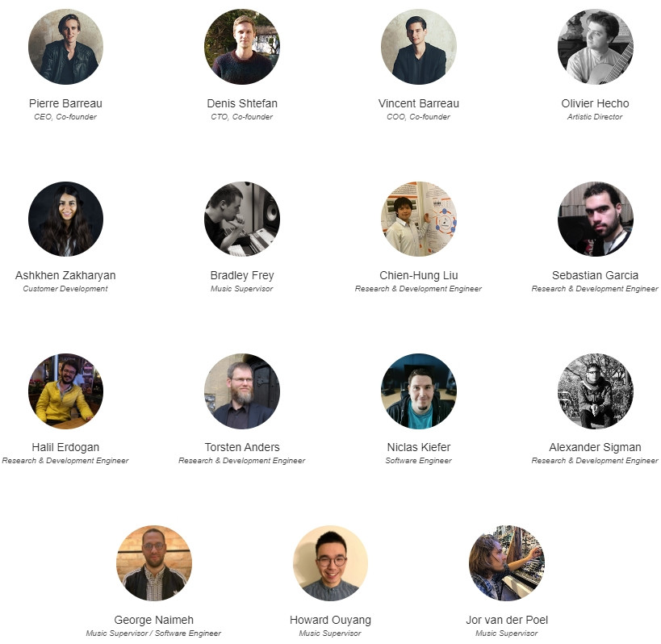The height and width of the screenshot is (644, 661).
Task: Click Olivier Hecho's guitar photo
Action: (x=596, y=47)
